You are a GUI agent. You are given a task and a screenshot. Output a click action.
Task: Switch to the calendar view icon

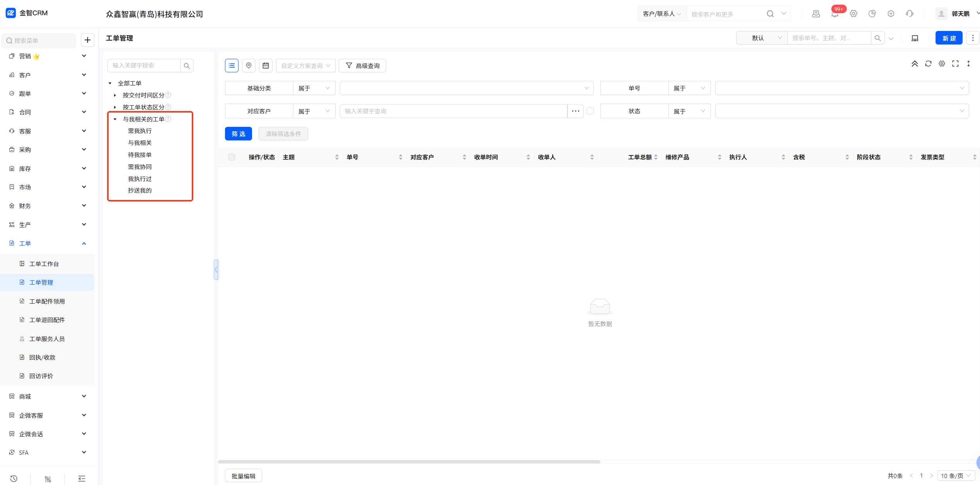[266, 65]
